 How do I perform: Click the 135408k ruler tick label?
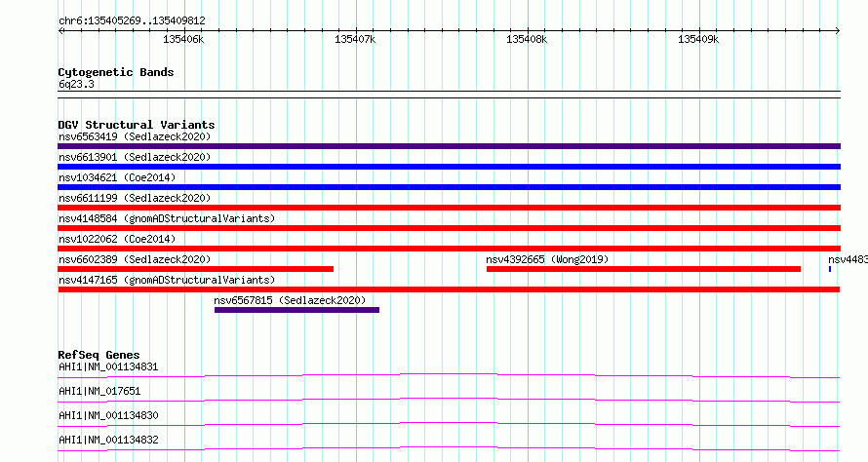point(527,39)
